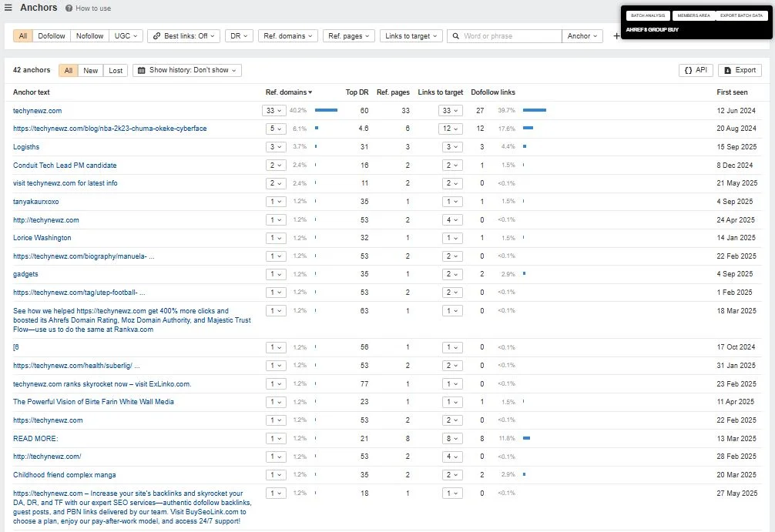Sort by Dofollow links column header
Screen dimensions: 775x532
[493, 92]
